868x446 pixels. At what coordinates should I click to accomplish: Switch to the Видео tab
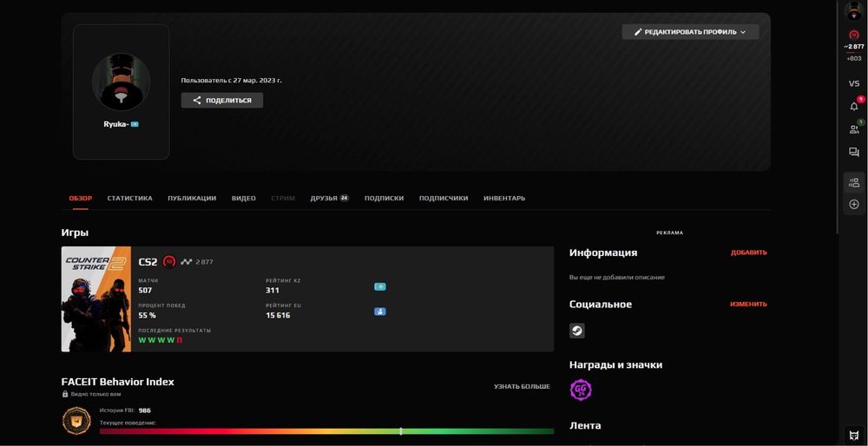pyautogui.click(x=244, y=198)
